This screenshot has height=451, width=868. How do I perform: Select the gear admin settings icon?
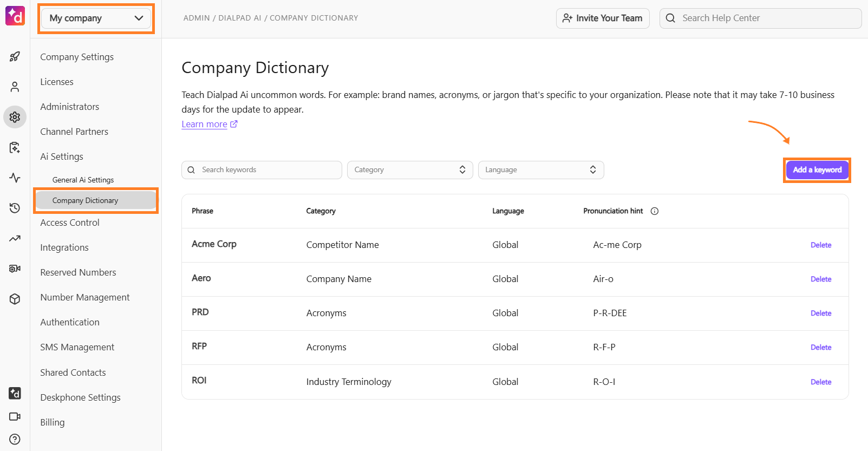point(15,117)
